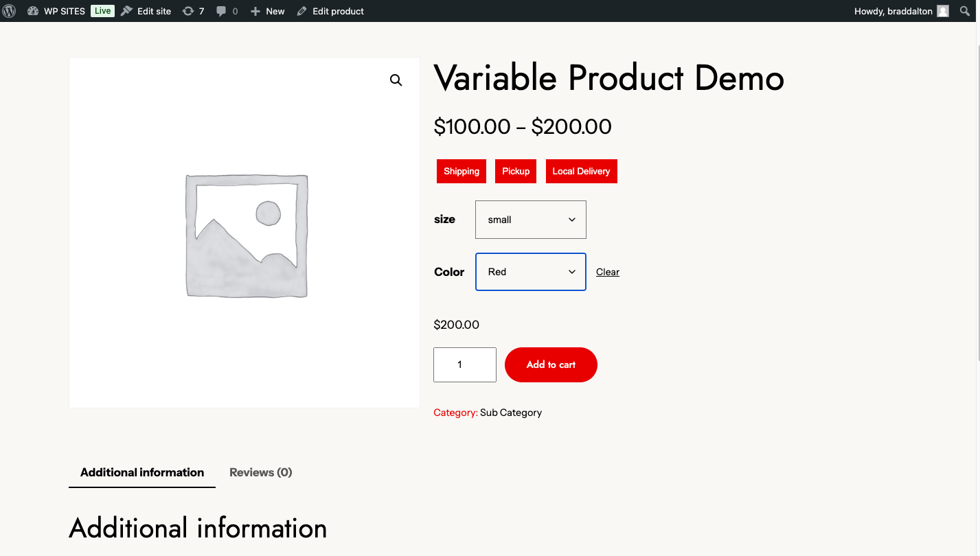The width and height of the screenshot is (980, 556).
Task: Click the Local Delivery tag
Action: coord(581,172)
